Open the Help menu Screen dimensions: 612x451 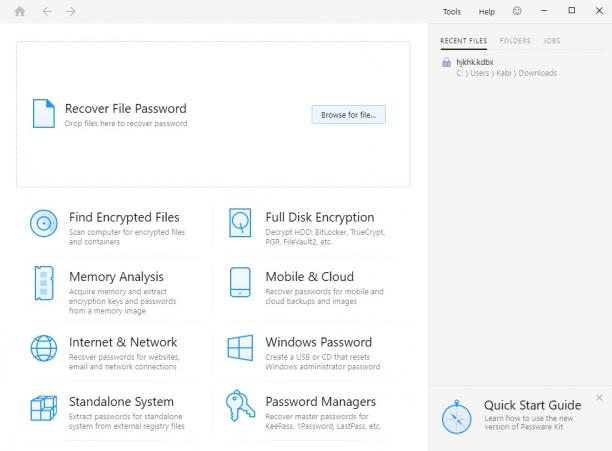point(487,12)
